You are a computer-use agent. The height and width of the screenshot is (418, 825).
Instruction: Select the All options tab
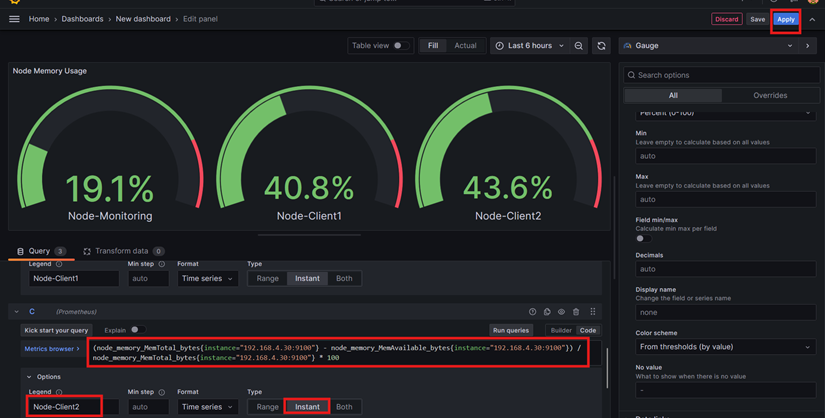point(673,95)
